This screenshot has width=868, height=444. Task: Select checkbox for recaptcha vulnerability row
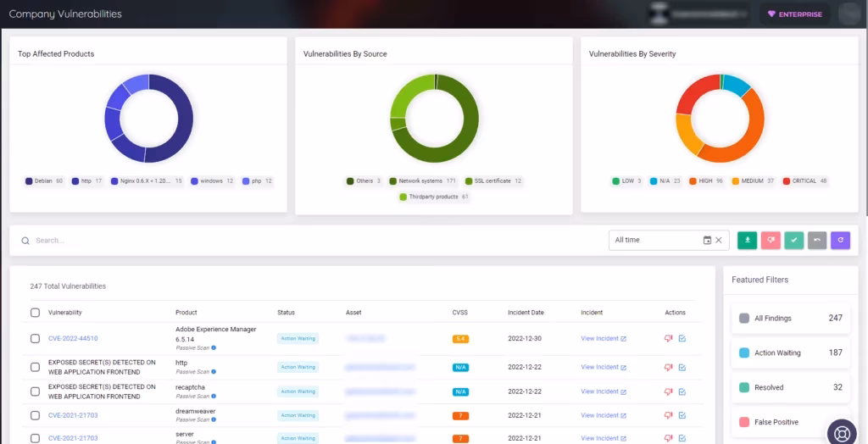tap(35, 391)
